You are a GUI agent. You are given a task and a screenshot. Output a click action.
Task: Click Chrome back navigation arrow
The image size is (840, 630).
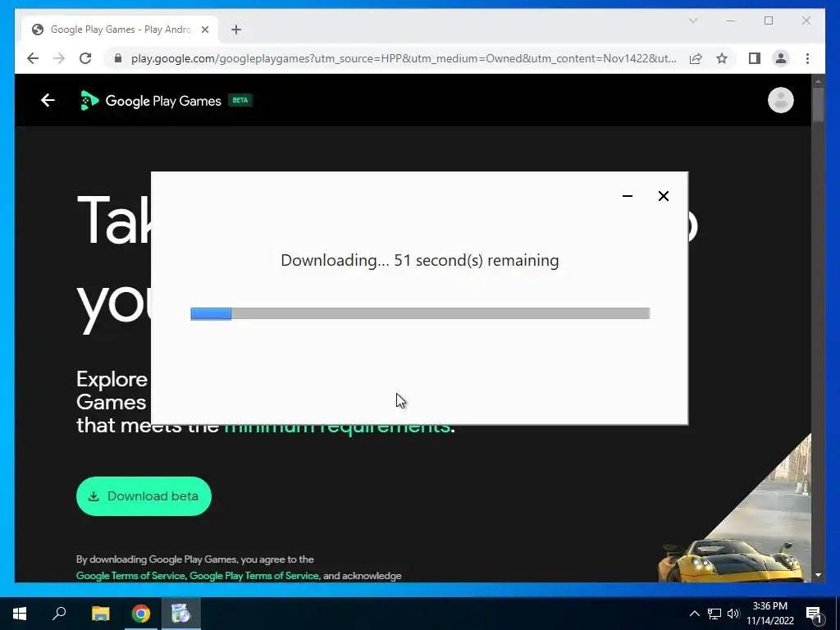[33, 58]
